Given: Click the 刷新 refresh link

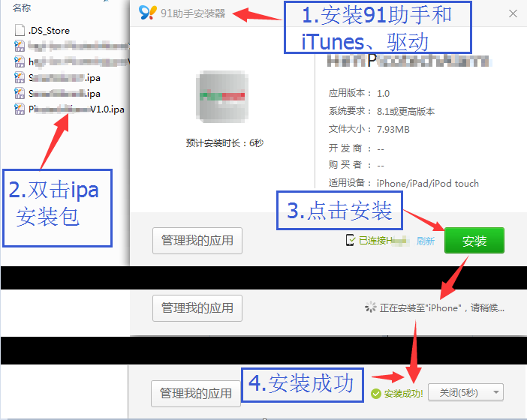Looking at the screenshot, I should click(425, 241).
